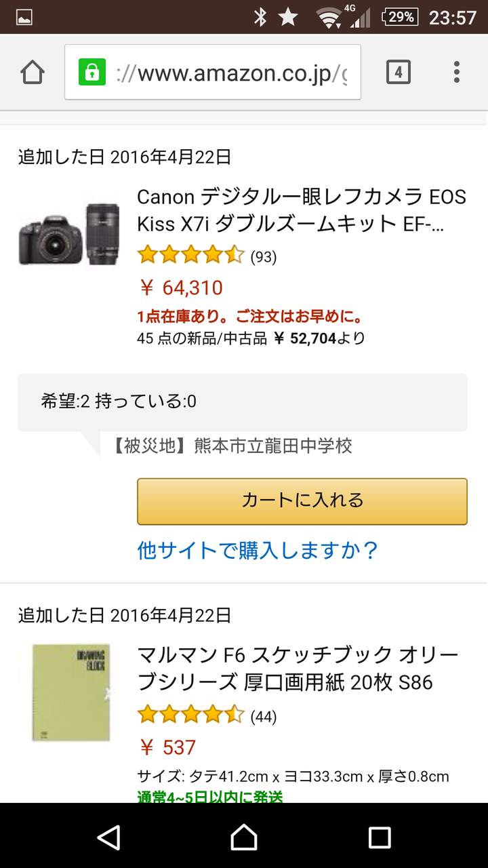Add Canon camera with カートに入れる button
This screenshot has height=868, width=488.
302,501
